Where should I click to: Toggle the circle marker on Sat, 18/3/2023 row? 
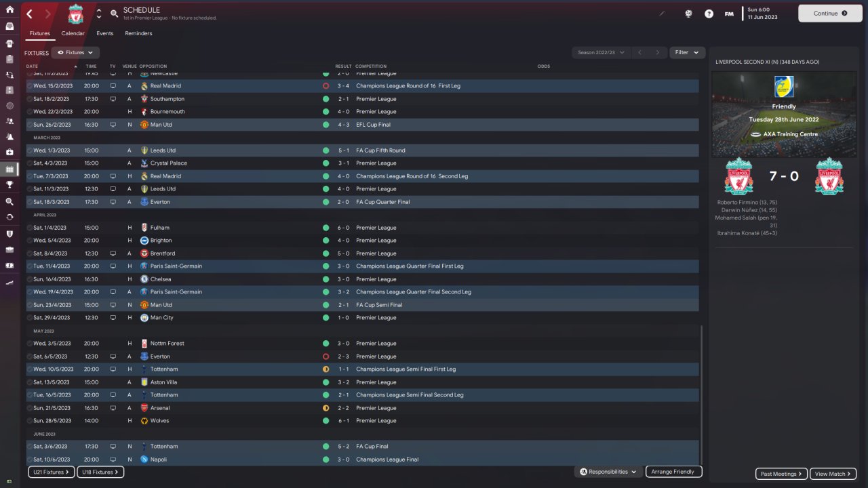point(30,202)
